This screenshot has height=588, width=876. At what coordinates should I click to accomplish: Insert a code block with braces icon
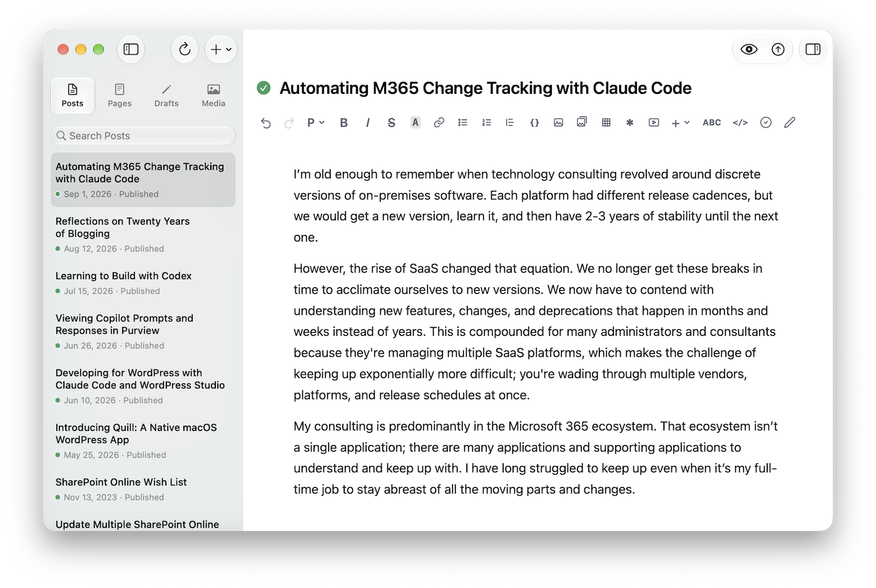coord(534,123)
